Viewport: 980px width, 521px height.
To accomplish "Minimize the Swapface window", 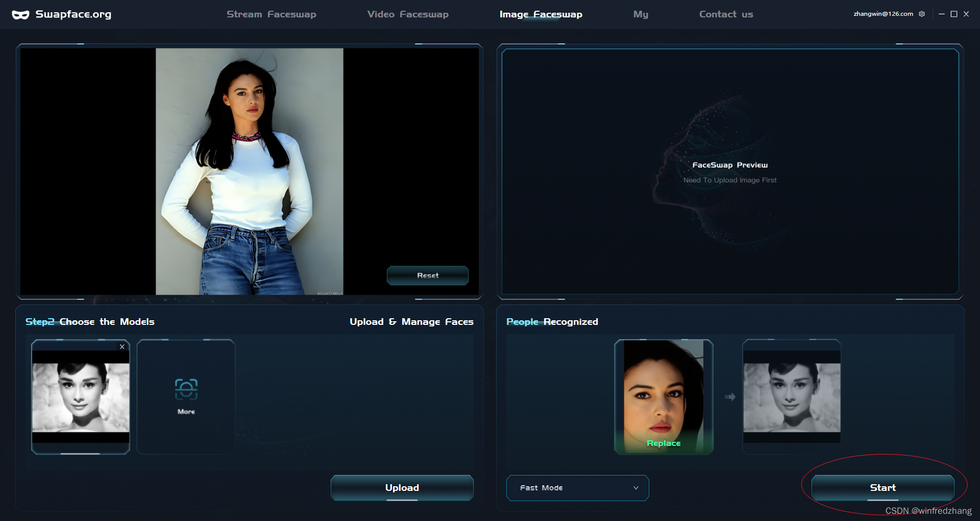I will (x=942, y=14).
